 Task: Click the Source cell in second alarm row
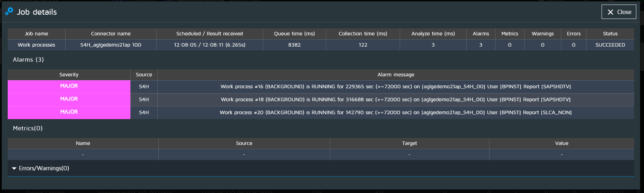point(144,99)
